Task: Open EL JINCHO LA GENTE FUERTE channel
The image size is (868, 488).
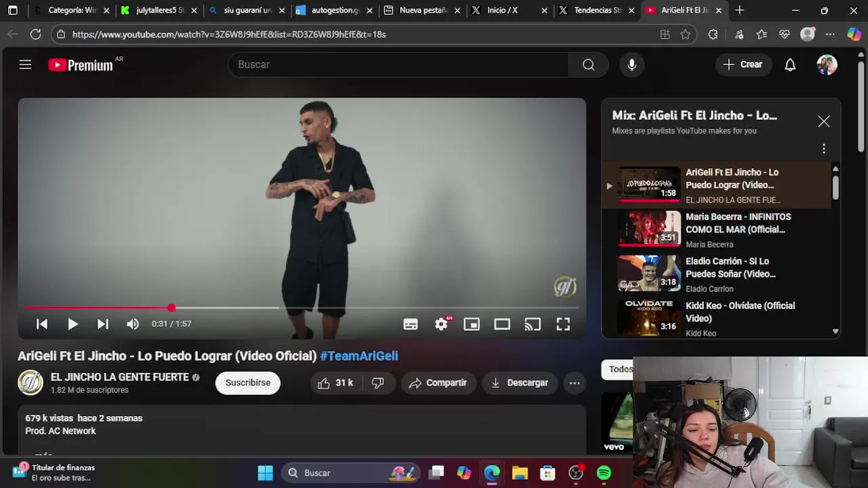Action: click(x=119, y=377)
